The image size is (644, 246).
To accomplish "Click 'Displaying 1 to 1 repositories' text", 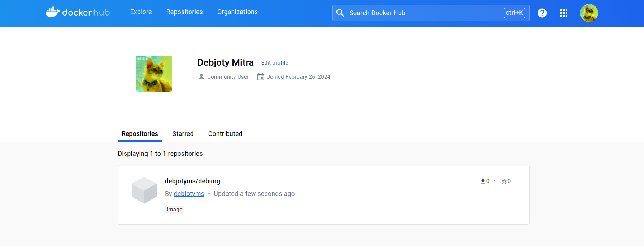I will (160, 154).
